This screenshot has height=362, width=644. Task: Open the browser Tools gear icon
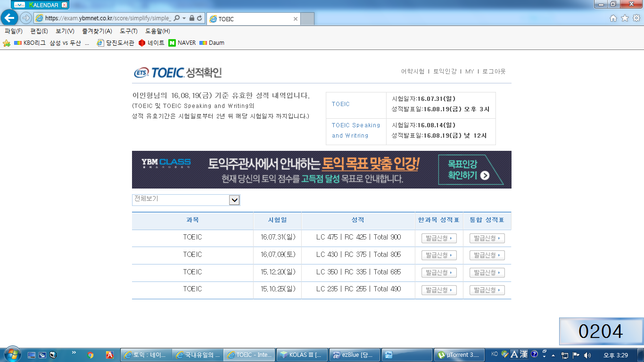636,18
